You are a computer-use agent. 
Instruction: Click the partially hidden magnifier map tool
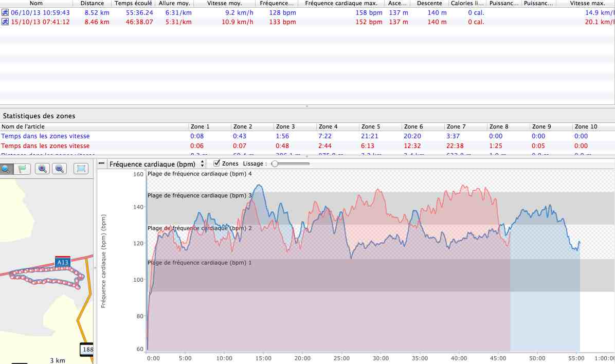(5, 168)
